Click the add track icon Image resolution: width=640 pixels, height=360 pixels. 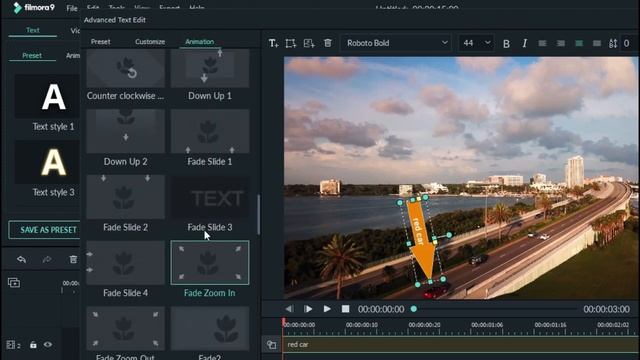[14, 282]
